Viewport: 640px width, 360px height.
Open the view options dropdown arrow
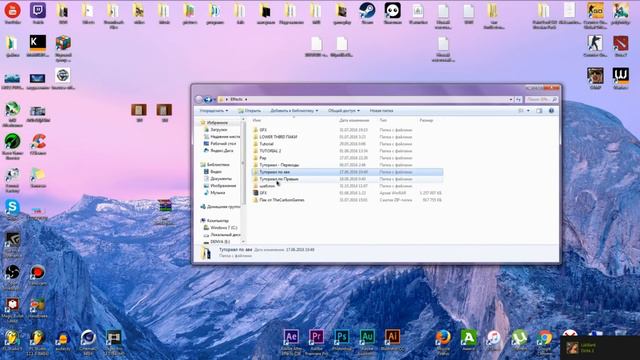pyautogui.click(x=528, y=111)
